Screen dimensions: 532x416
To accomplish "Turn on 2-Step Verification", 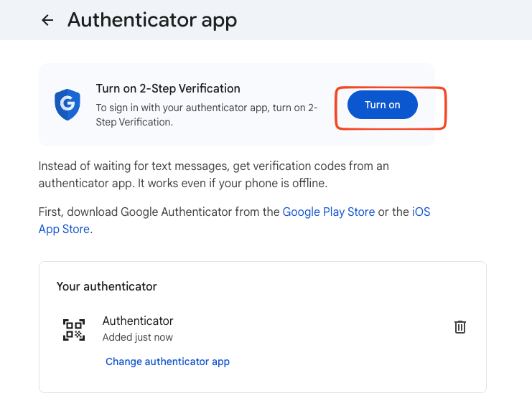I will (383, 105).
